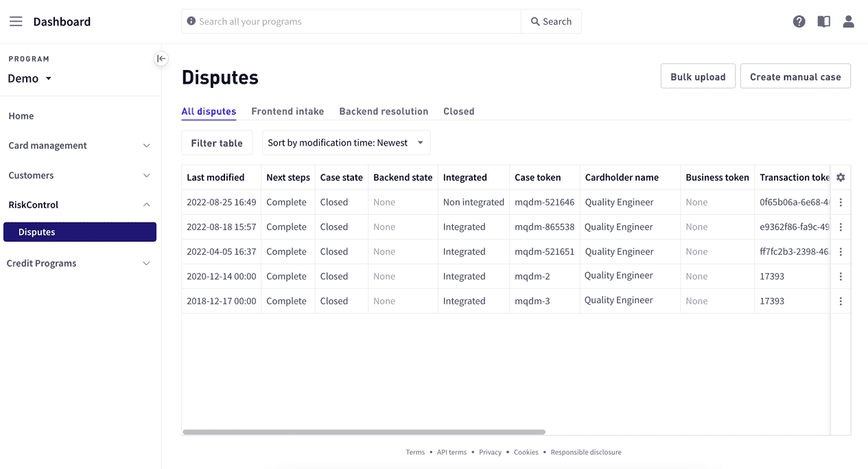Click the Create manual case button
The image size is (868, 469).
795,76
